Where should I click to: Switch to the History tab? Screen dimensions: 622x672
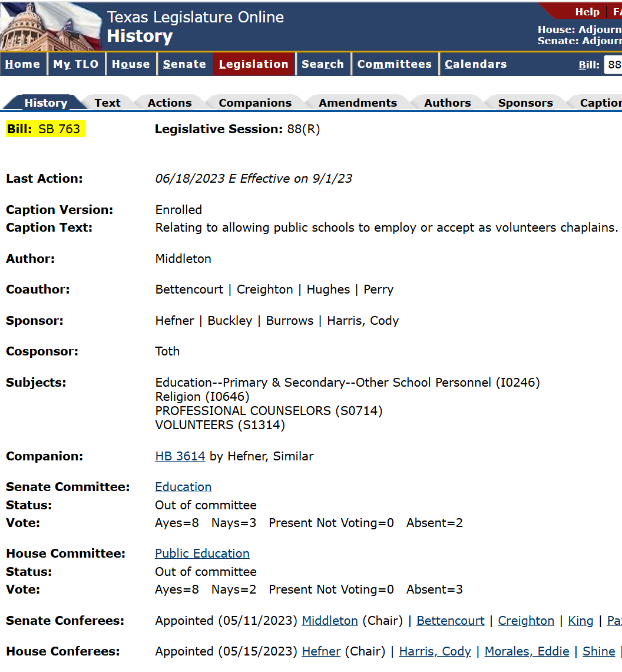(x=46, y=103)
